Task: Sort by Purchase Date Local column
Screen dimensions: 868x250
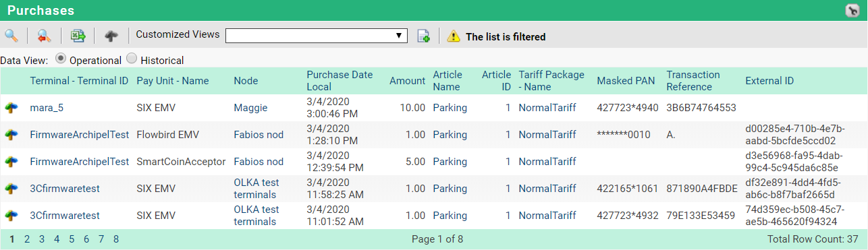Action: coord(340,81)
